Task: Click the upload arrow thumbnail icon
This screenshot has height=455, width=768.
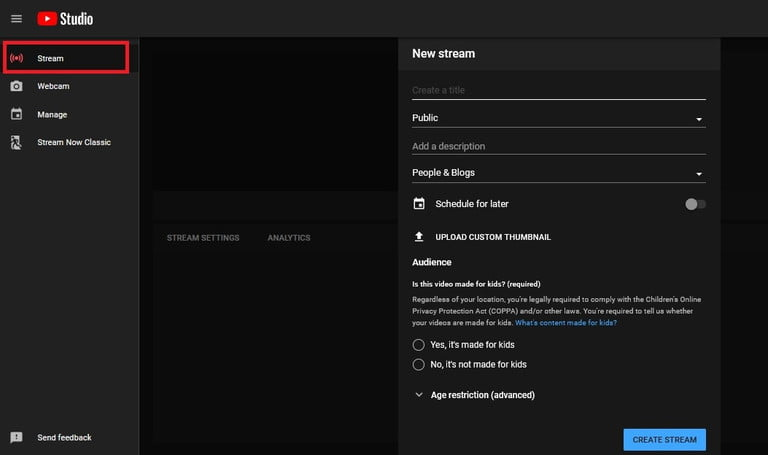Action: point(419,237)
